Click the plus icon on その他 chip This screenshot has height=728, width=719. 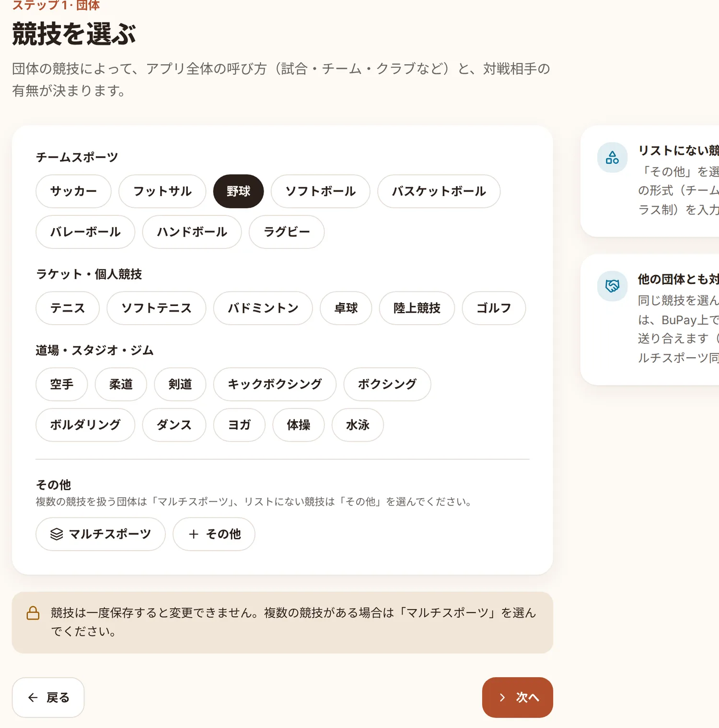tap(194, 534)
